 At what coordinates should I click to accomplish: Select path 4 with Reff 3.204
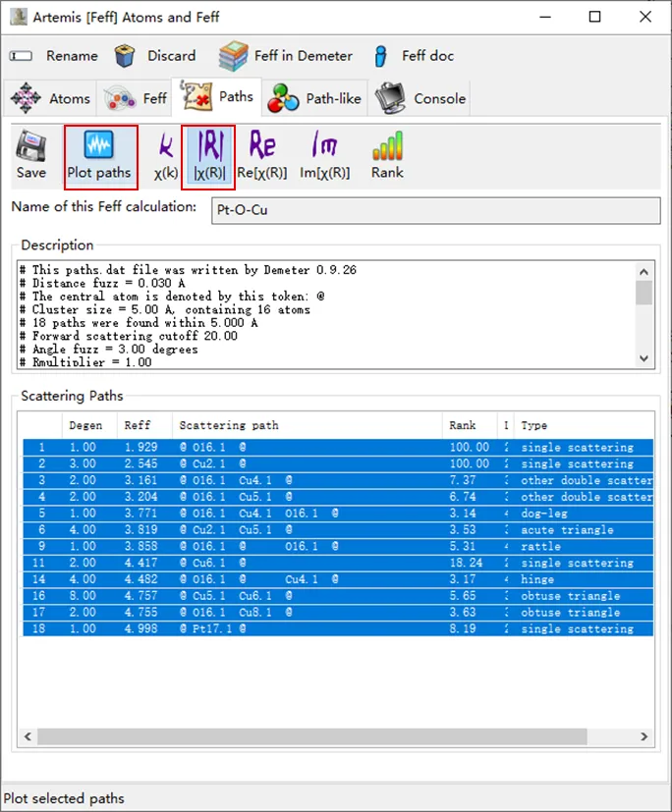pyautogui.click(x=338, y=497)
